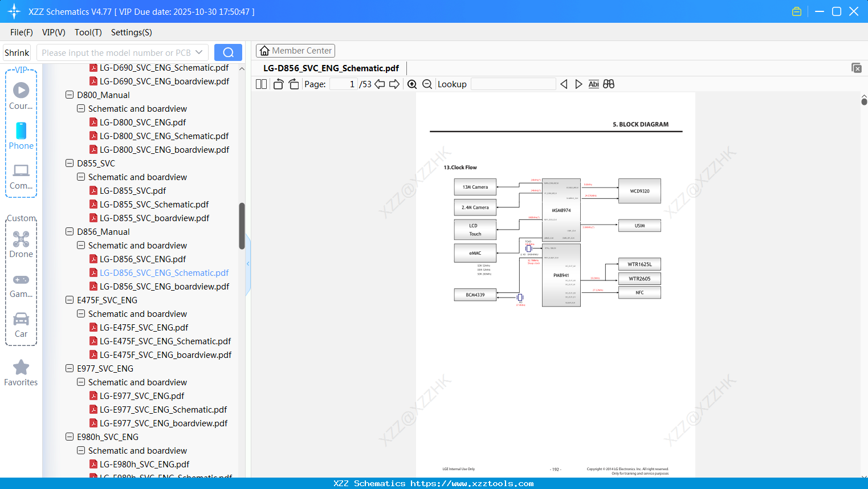The image size is (868, 489).
Task: Open the Car schematics category
Action: point(21,322)
